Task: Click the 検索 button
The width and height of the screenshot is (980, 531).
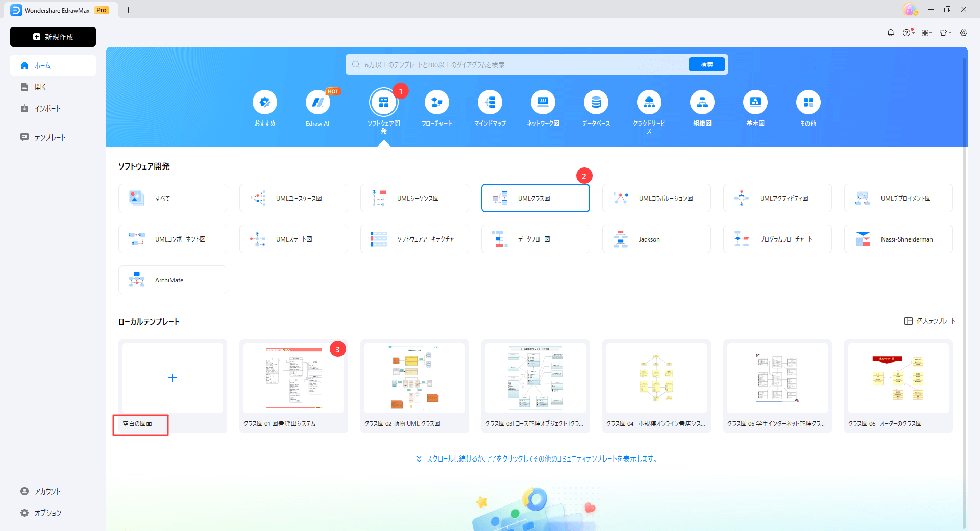Action: tap(707, 64)
